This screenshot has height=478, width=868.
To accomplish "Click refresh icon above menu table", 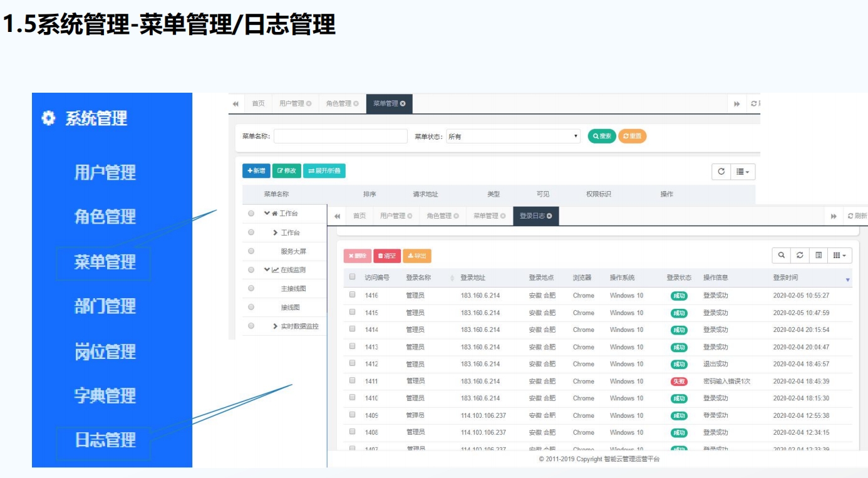I will tap(721, 172).
